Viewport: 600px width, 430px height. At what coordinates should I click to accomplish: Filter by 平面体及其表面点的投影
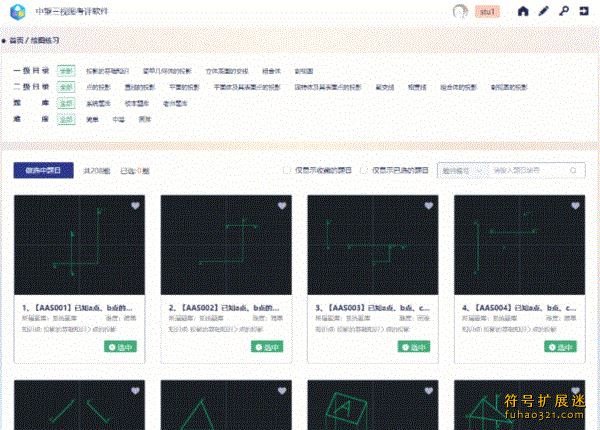tap(247, 87)
